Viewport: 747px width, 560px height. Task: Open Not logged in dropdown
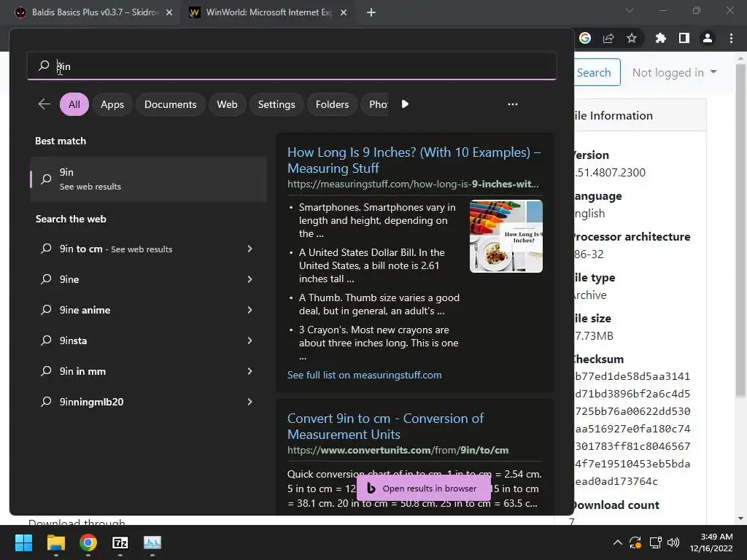tap(674, 72)
